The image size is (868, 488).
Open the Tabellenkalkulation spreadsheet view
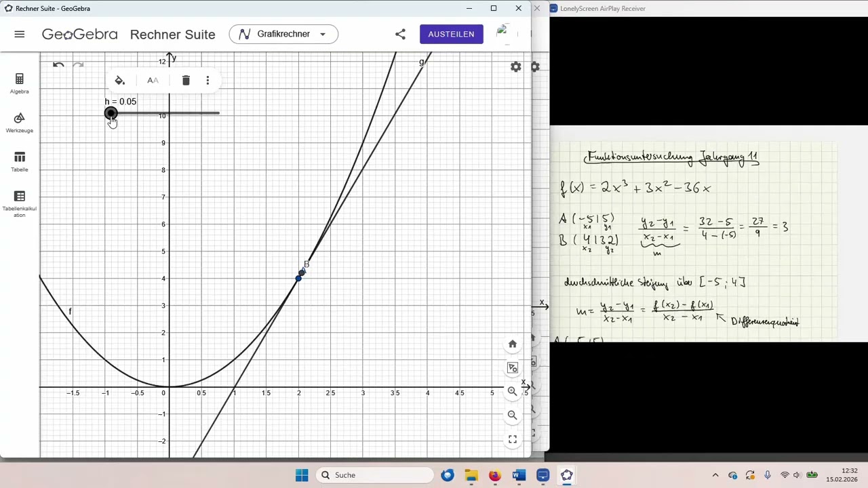(19, 203)
